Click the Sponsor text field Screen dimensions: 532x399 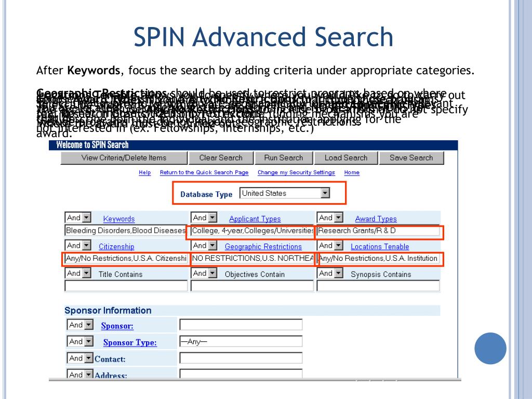pyautogui.click(x=241, y=325)
